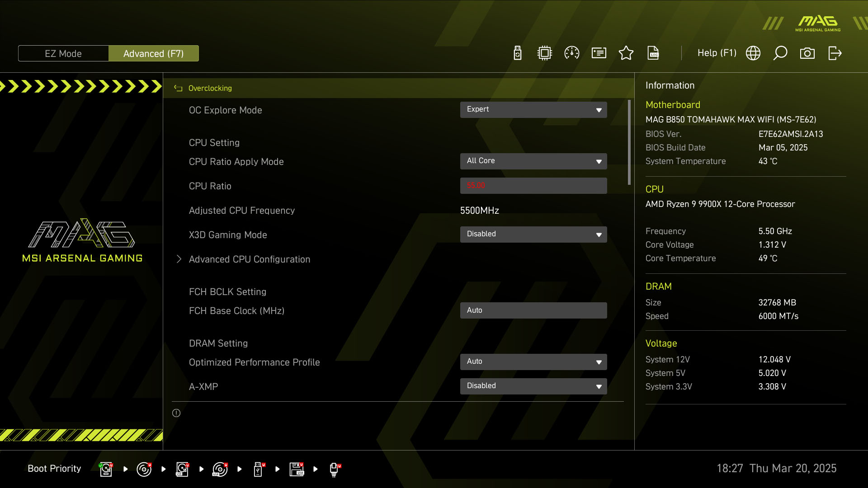The width and height of the screenshot is (868, 488).
Task: Select the network cable boot device
Action: click(x=335, y=470)
